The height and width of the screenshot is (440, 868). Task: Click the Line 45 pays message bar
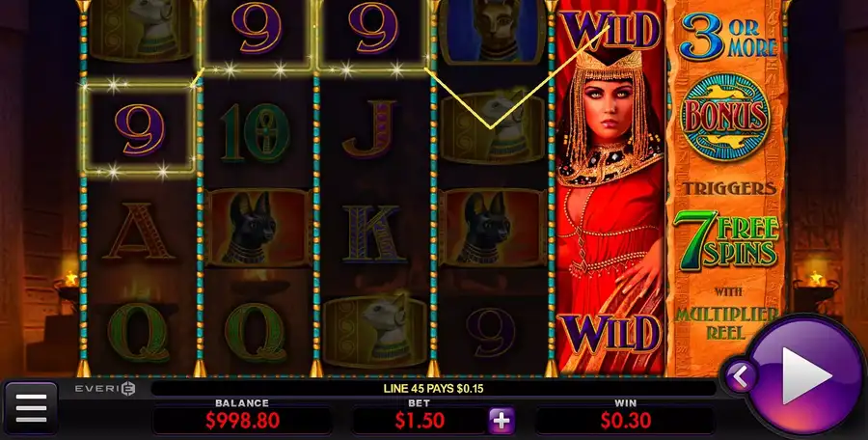pyautogui.click(x=433, y=389)
